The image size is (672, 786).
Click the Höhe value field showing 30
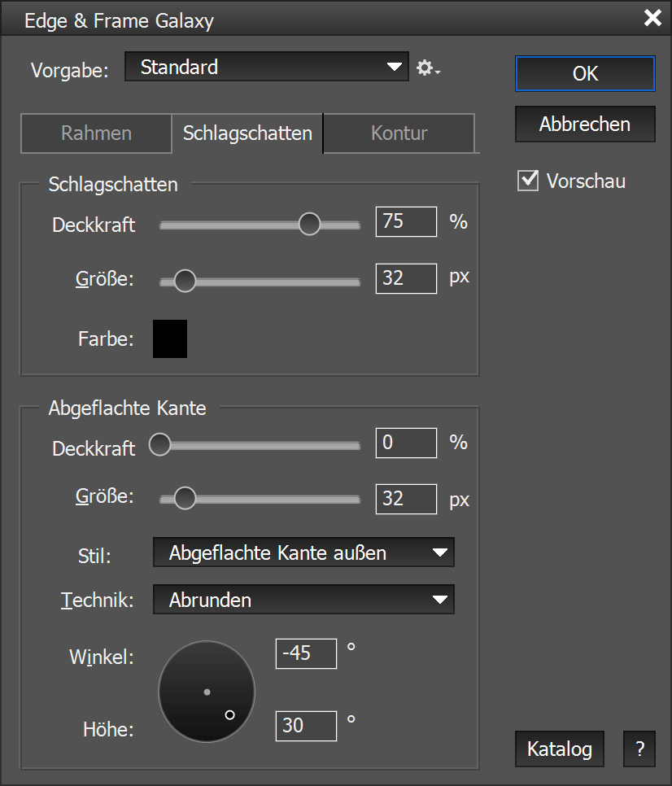click(307, 725)
